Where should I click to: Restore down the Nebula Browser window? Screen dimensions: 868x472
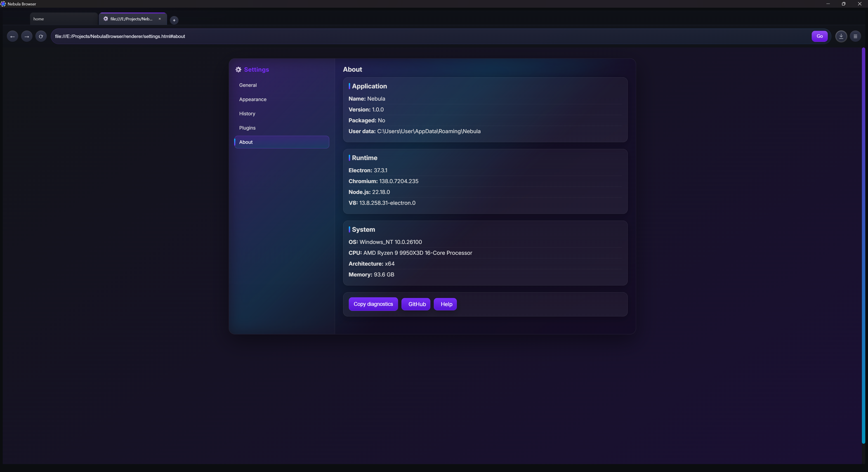(x=843, y=4)
